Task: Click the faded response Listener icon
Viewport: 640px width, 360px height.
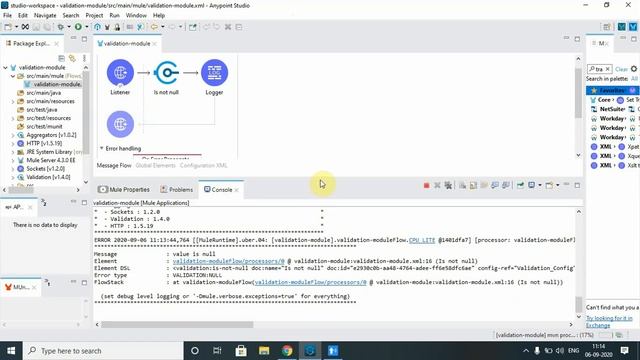Action: (x=120, y=124)
